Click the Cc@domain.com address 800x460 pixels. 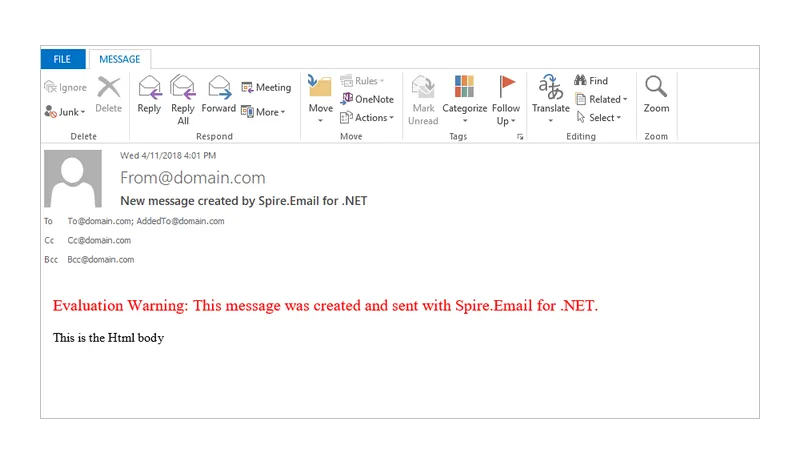(x=99, y=240)
